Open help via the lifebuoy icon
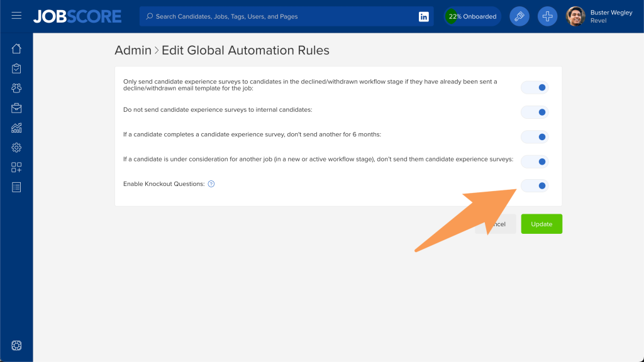 pos(16,346)
